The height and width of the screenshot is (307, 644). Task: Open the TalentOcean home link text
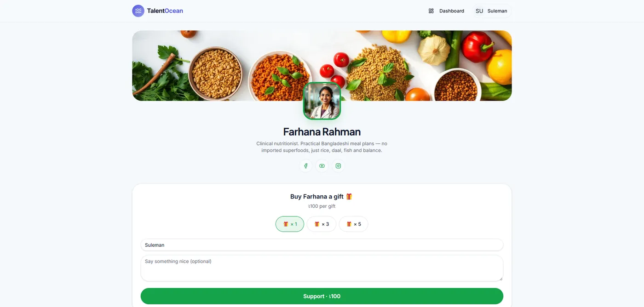point(165,11)
